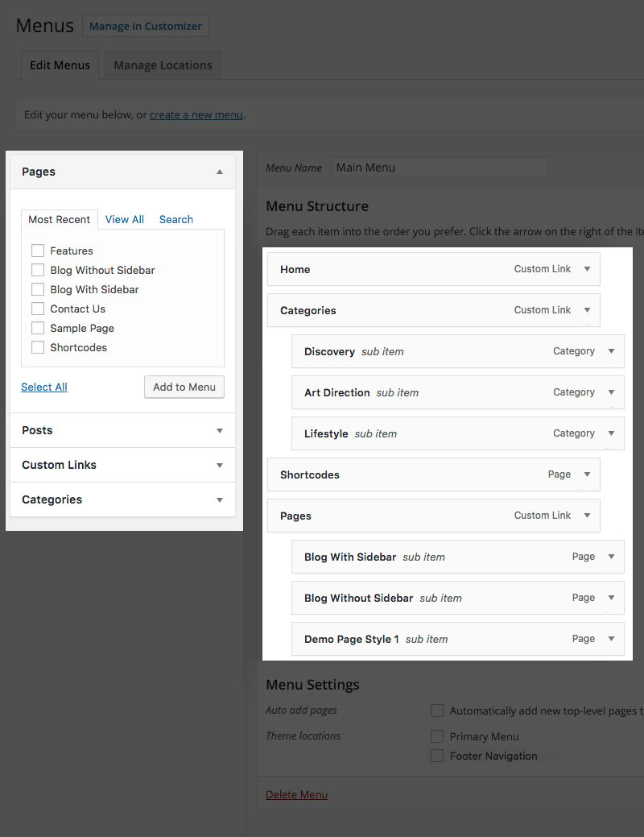Check the Features page checkbox
Screen dimensions: 644x837
click(38, 251)
